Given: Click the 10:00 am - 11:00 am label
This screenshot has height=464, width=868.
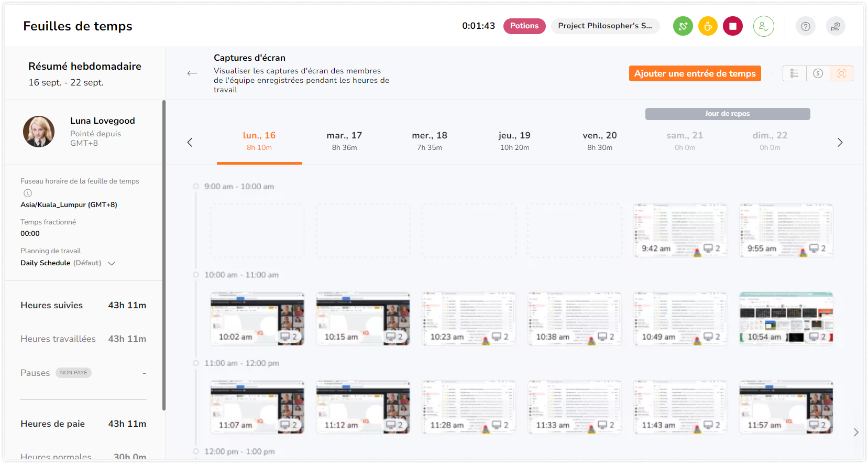Looking at the screenshot, I should 241,275.
